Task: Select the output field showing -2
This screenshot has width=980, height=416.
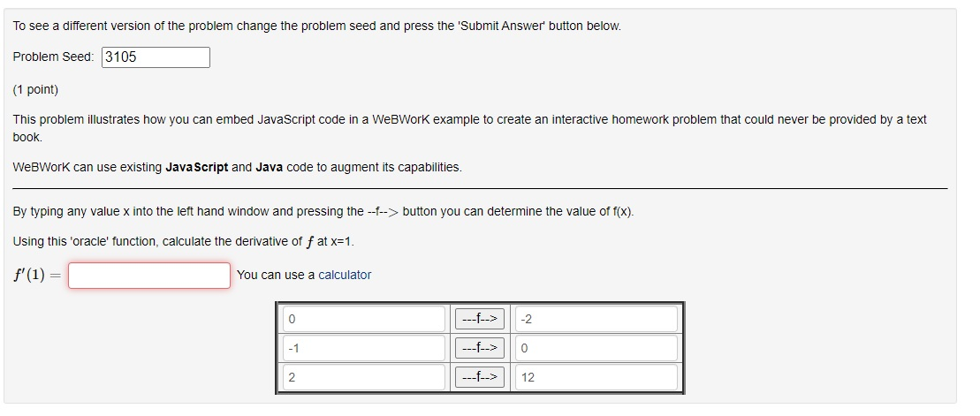Action: click(x=596, y=319)
